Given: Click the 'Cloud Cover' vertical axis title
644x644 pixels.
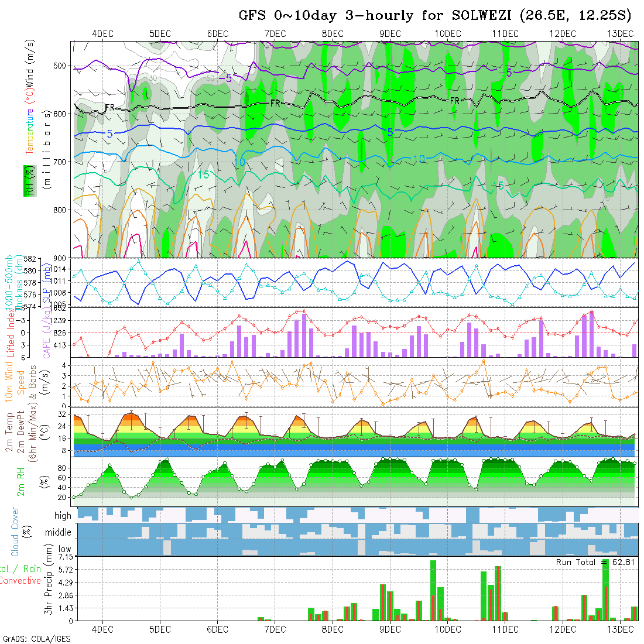Looking at the screenshot, I should 15,532.
